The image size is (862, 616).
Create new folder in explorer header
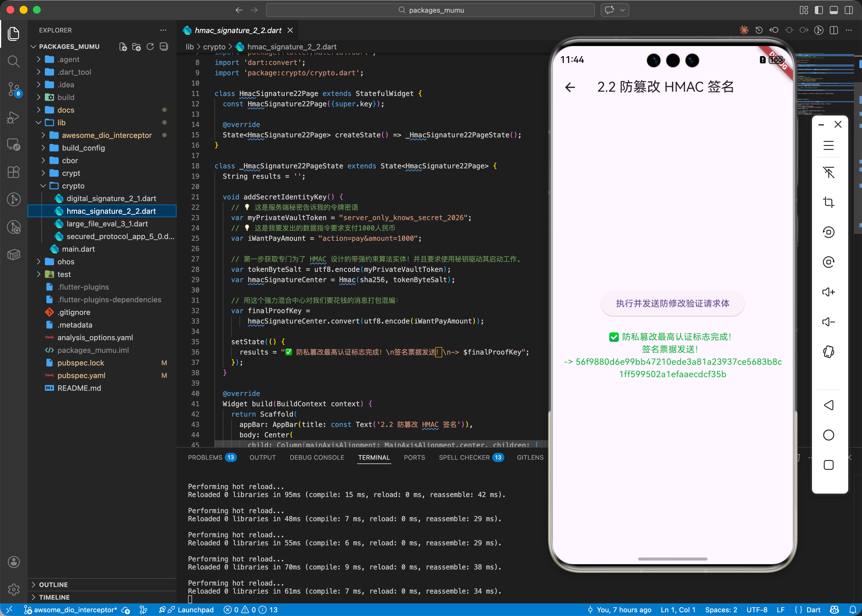[x=136, y=46]
